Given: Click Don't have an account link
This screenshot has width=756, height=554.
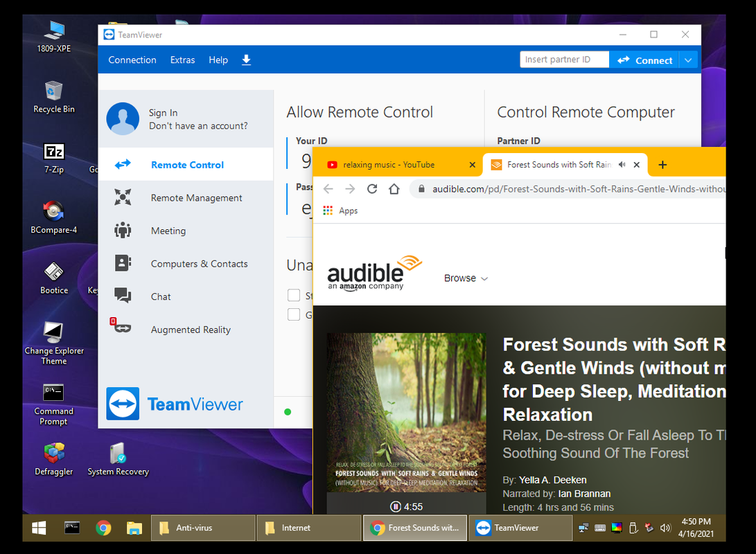Looking at the screenshot, I should click(198, 126).
